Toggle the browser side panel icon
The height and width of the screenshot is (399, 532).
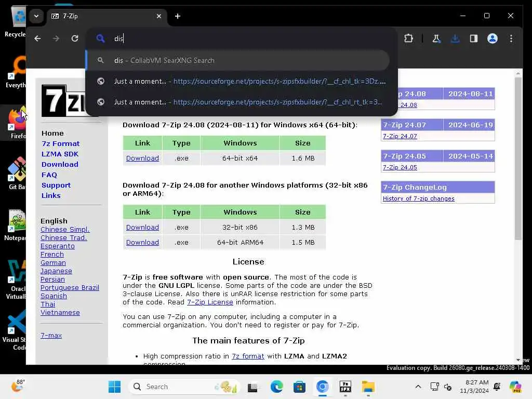pos(474,38)
